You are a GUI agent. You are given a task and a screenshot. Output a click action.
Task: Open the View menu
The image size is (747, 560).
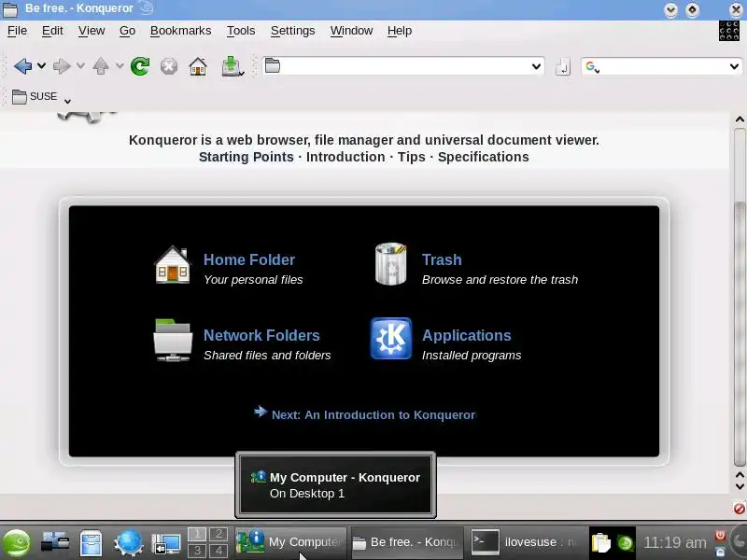(x=92, y=31)
